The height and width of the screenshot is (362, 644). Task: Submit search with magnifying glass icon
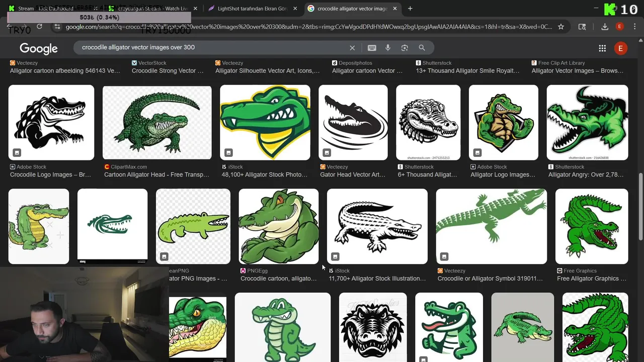coord(422,48)
